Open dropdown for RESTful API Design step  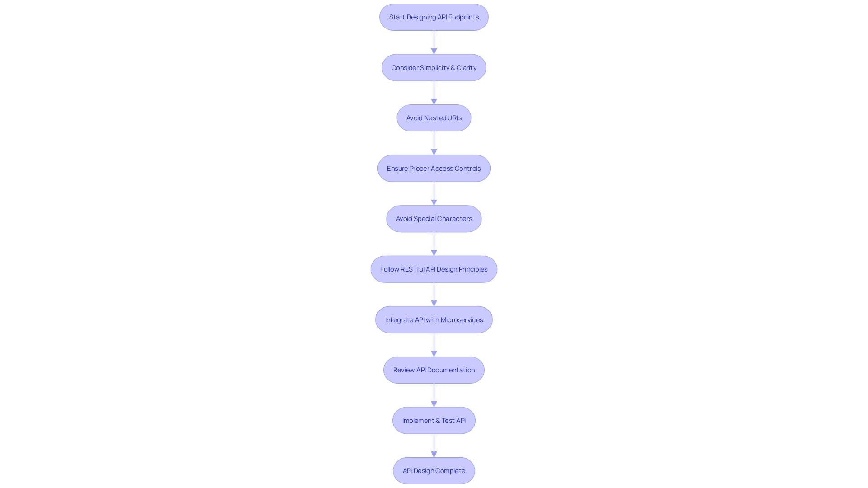[434, 269]
